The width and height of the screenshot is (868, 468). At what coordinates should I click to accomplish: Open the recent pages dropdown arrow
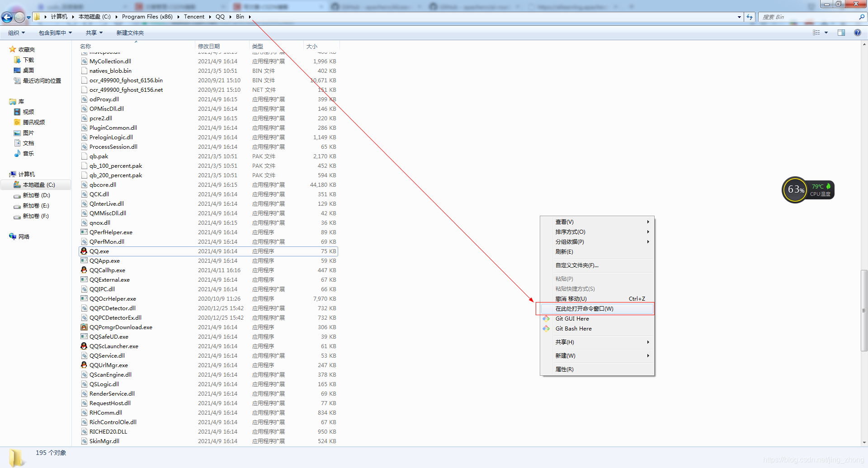[28, 17]
